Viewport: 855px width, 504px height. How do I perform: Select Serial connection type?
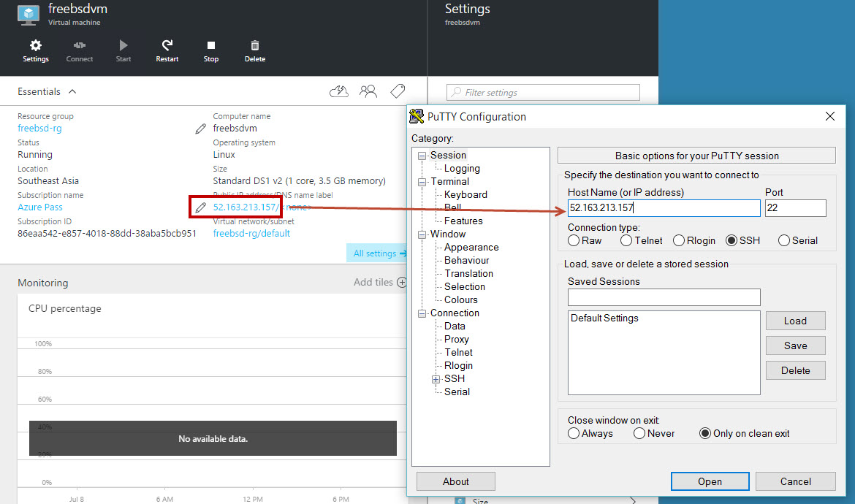[784, 240]
